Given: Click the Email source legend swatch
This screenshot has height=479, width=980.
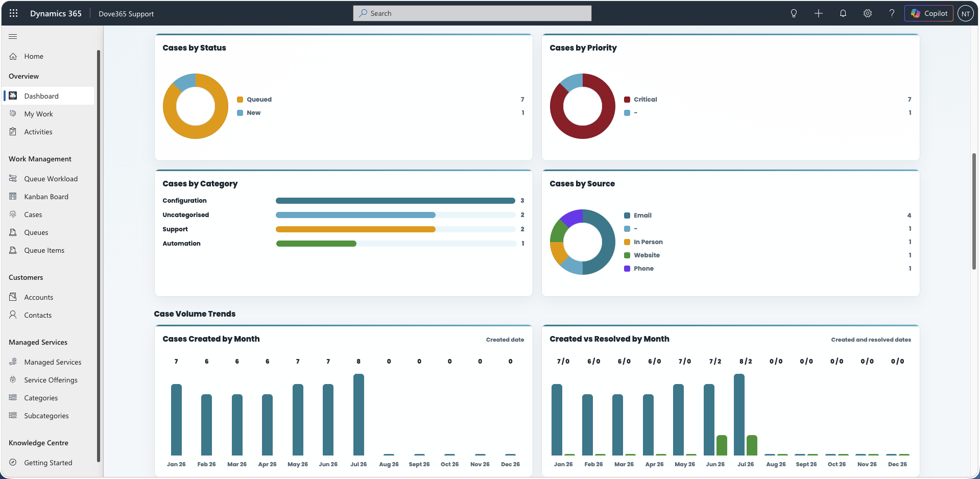Looking at the screenshot, I should click(627, 215).
